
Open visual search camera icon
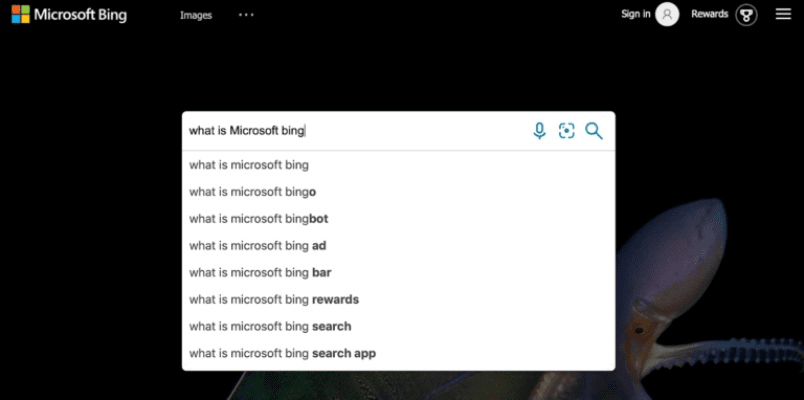pos(566,131)
